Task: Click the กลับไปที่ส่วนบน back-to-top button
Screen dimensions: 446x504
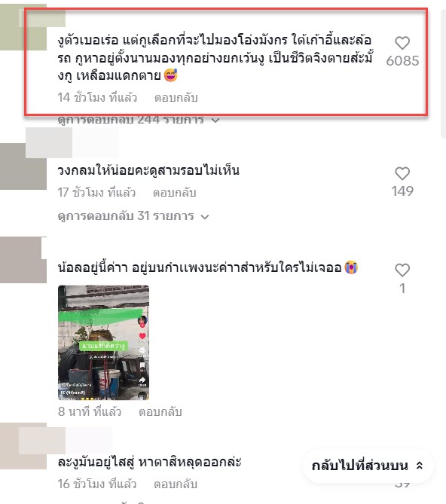Action: point(368,466)
